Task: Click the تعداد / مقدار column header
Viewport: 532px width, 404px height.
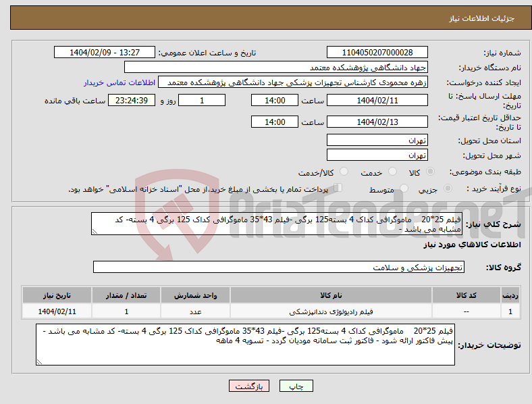Action: tap(126, 295)
